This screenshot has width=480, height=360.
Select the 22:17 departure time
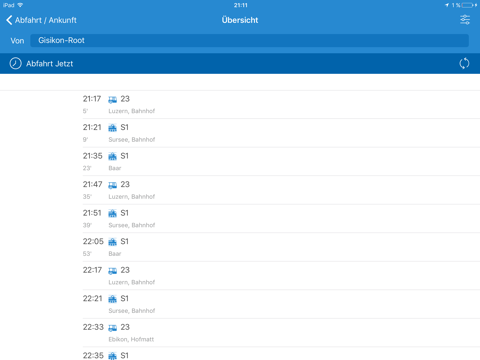(x=92, y=270)
